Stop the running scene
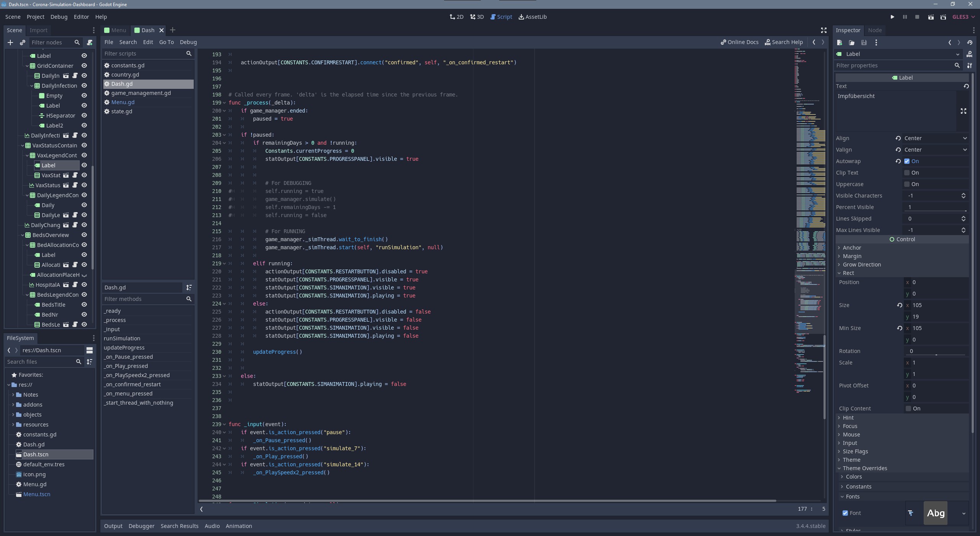 (x=917, y=17)
